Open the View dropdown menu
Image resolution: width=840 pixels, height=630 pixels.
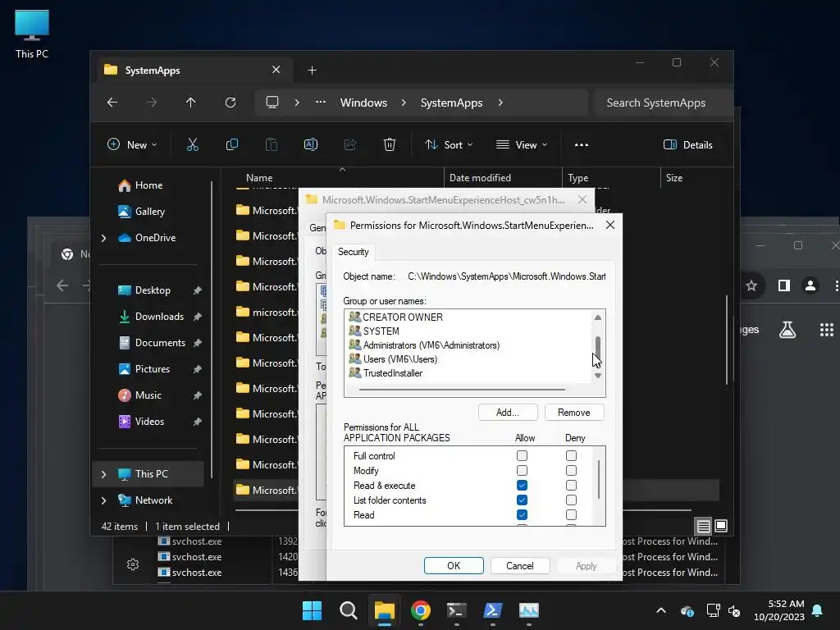point(522,144)
